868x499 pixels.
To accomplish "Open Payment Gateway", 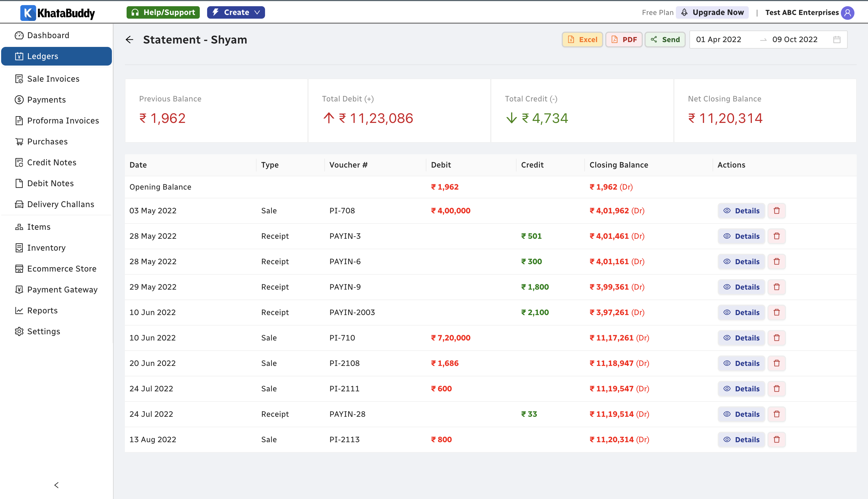I will tap(57, 290).
